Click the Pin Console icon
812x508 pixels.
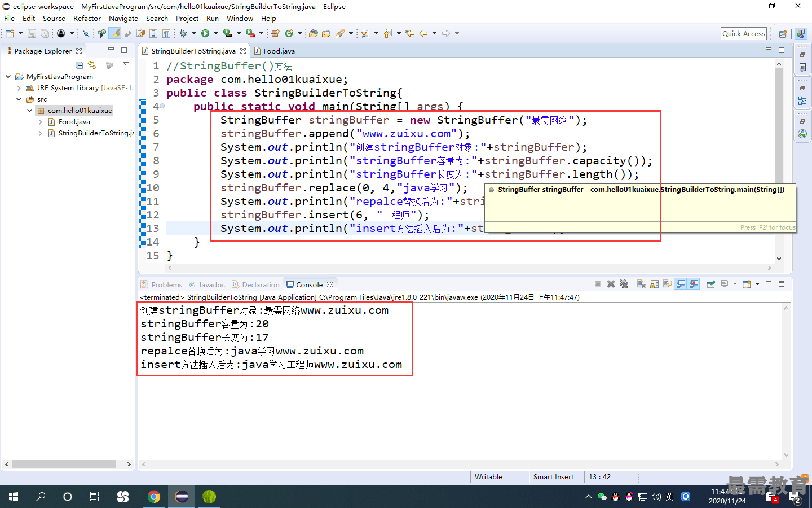(x=710, y=284)
